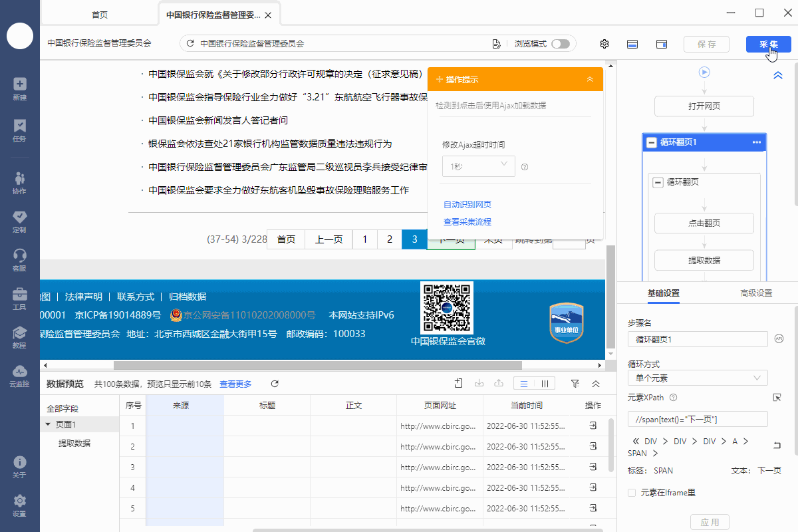Expand XPath breadcrumb left double-chevron

coord(635,441)
